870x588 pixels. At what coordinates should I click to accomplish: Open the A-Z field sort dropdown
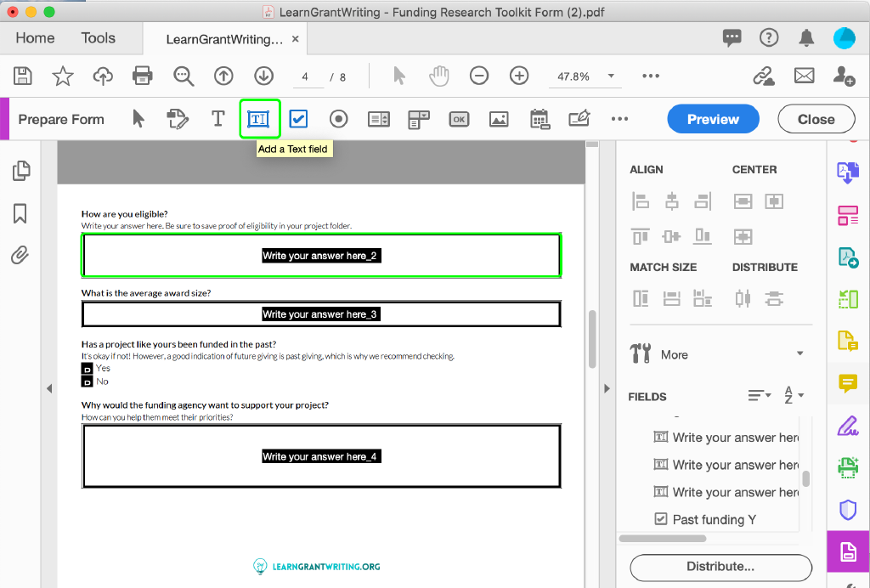click(794, 396)
